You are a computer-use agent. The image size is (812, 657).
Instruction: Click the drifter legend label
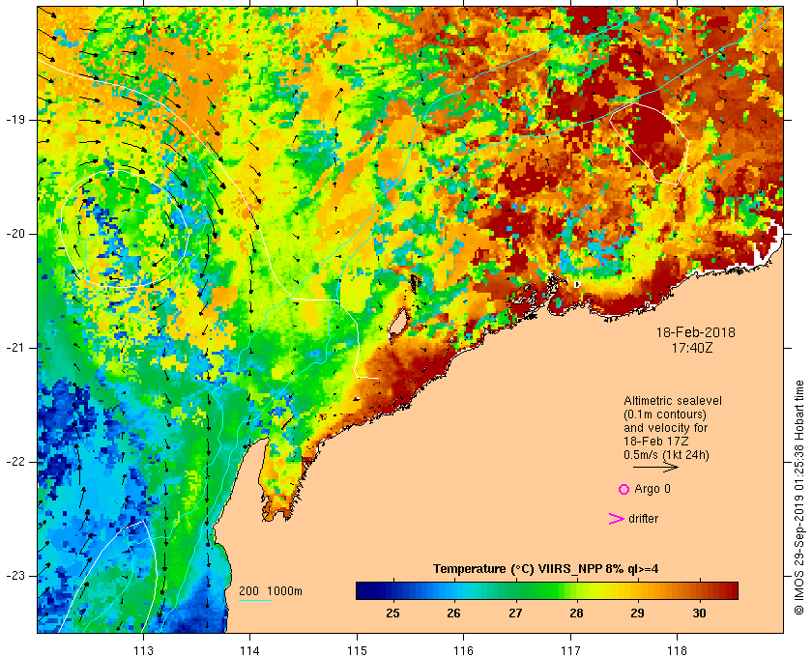click(643, 519)
